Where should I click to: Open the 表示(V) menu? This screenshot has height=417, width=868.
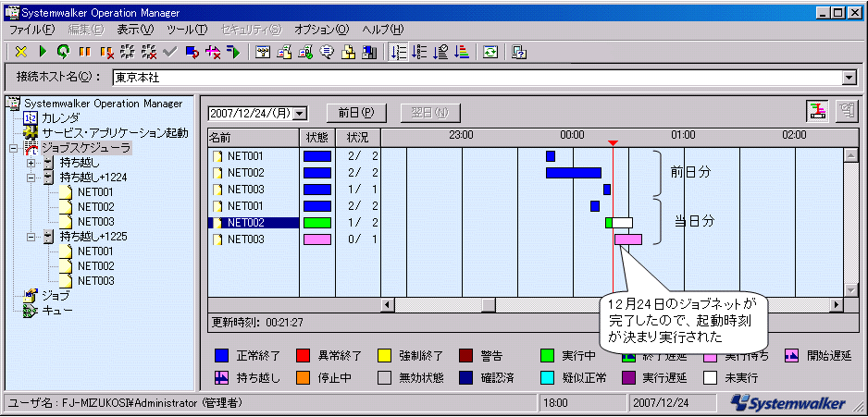point(136,30)
